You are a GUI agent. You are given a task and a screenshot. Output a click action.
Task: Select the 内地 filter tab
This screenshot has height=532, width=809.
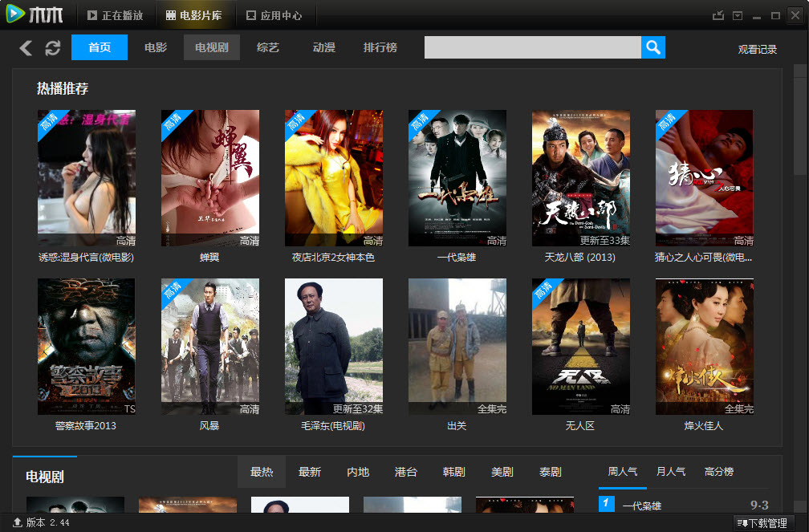click(358, 472)
